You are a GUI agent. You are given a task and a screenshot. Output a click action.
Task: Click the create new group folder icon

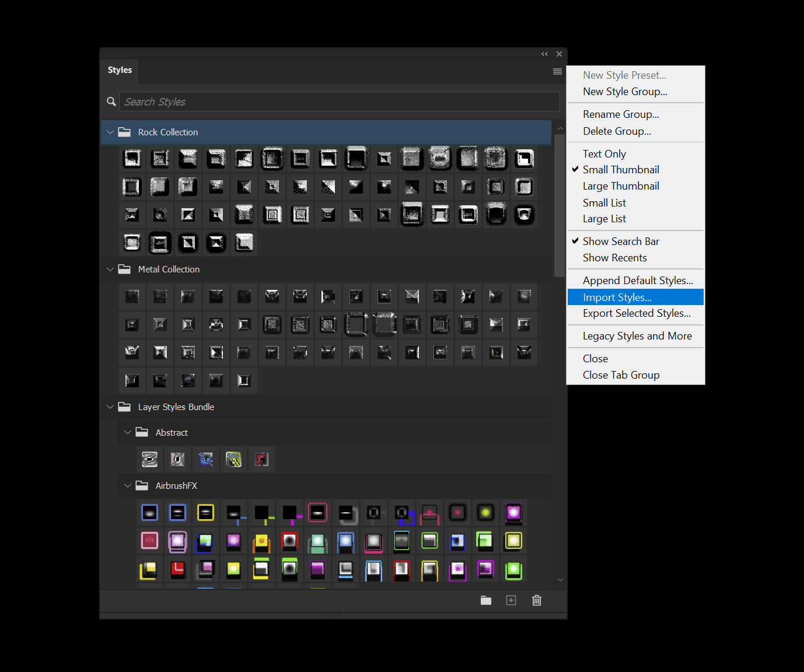(x=485, y=600)
